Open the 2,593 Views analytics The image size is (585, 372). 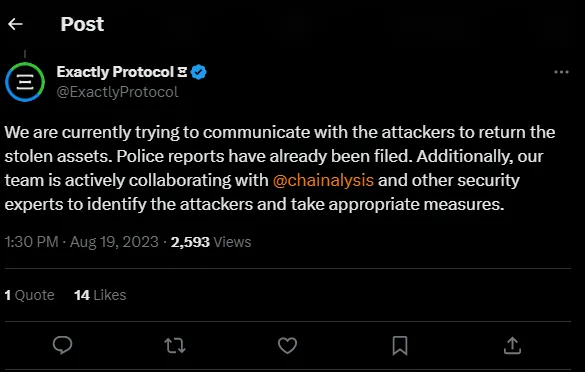coord(211,242)
